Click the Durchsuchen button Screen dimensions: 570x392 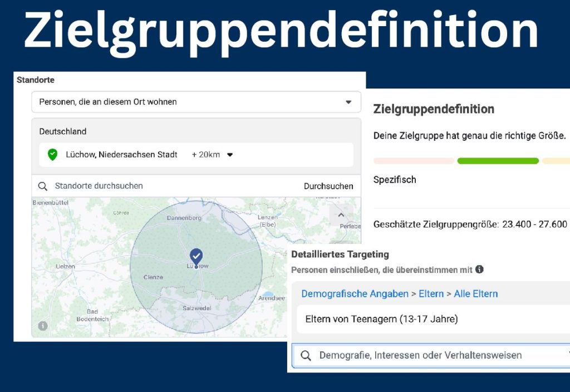[328, 186]
